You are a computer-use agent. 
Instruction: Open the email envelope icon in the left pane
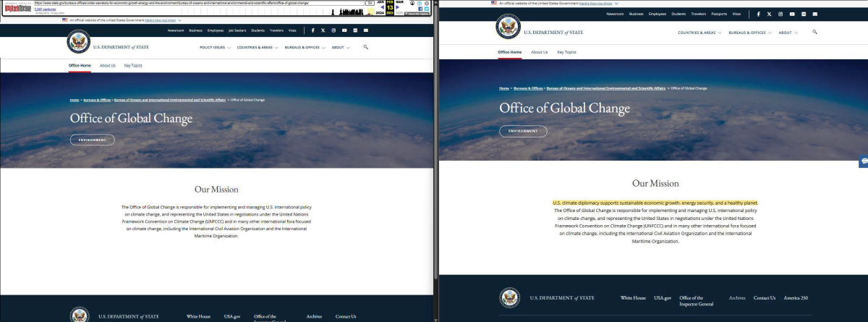pos(365,30)
